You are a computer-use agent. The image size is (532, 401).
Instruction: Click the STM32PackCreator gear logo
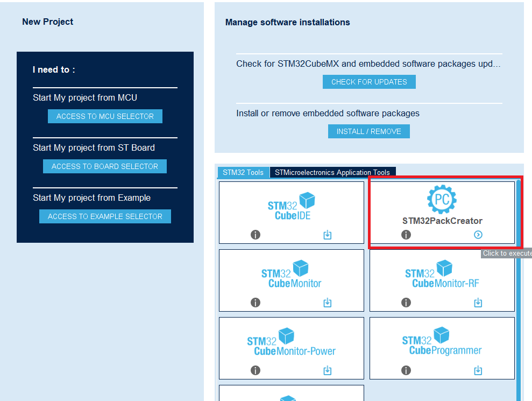point(442,199)
